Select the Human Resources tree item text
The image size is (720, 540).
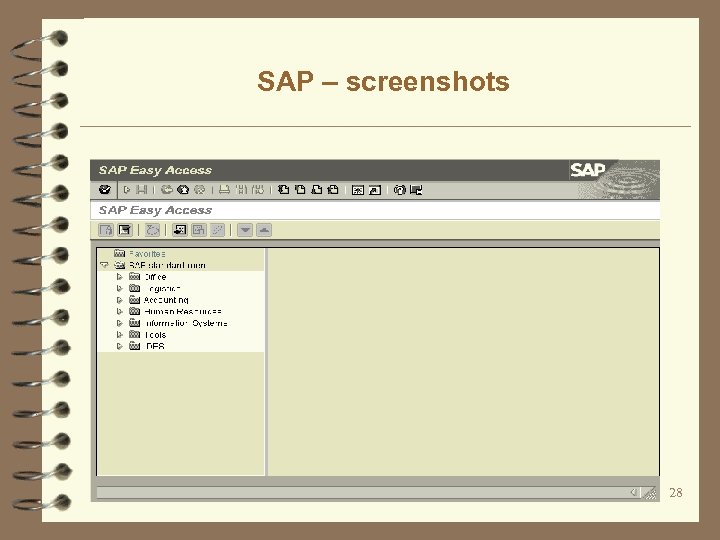tap(183, 311)
